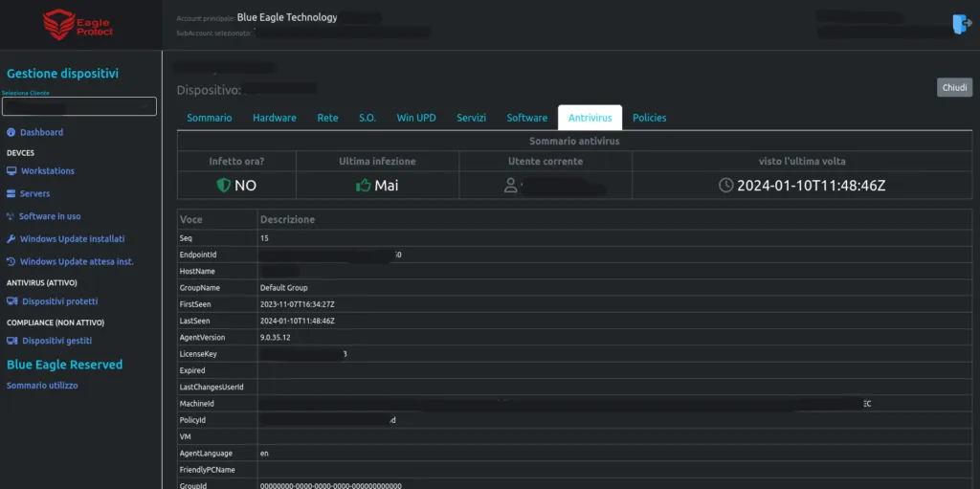
Task: Click the AgentVersion value 9.0.35.12
Action: tap(275, 338)
